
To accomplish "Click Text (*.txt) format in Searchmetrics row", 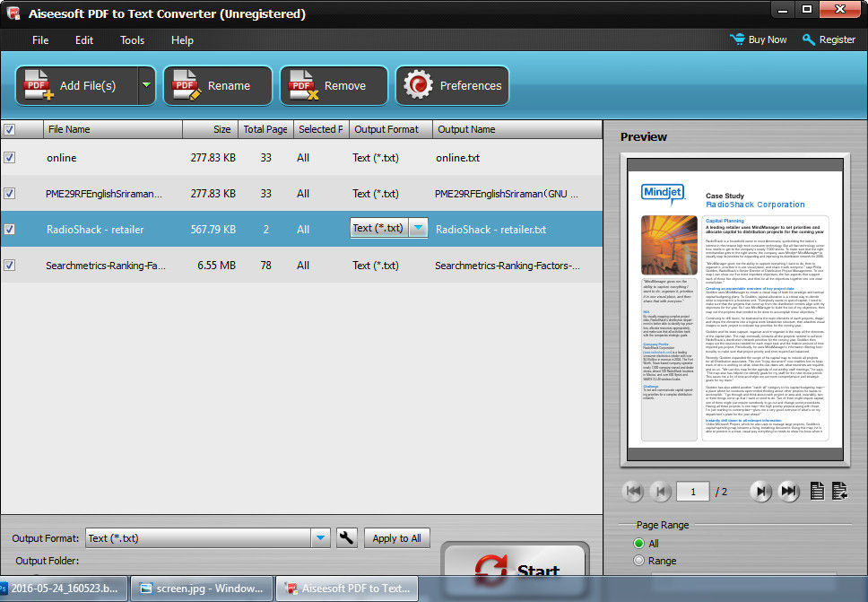I will [376, 266].
